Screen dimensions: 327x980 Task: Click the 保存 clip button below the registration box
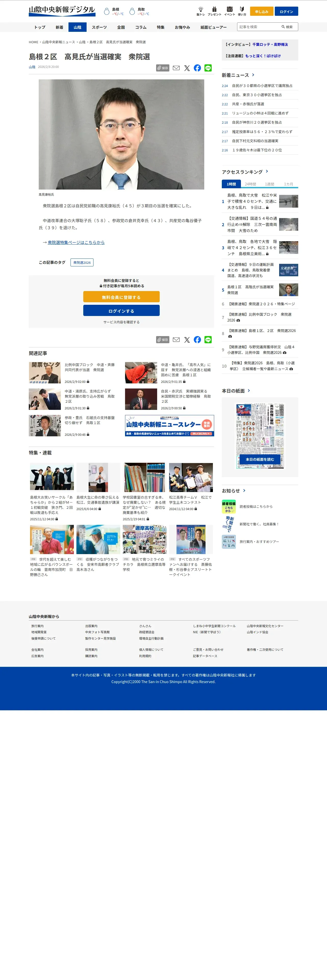pos(162,340)
